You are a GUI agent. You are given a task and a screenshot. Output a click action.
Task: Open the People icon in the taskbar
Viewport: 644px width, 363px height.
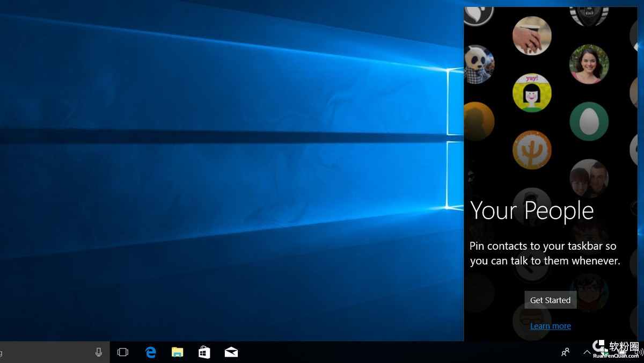coord(565,352)
